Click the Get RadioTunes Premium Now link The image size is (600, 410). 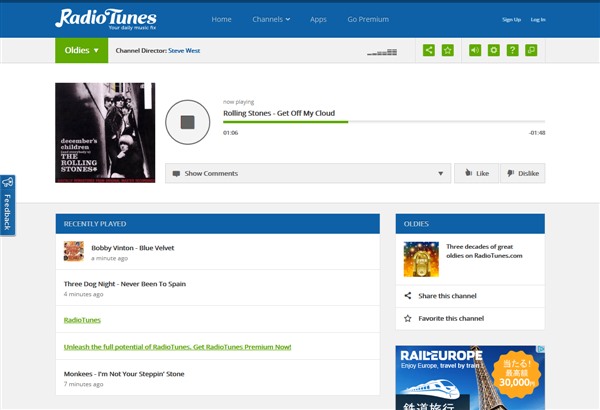click(x=177, y=347)
